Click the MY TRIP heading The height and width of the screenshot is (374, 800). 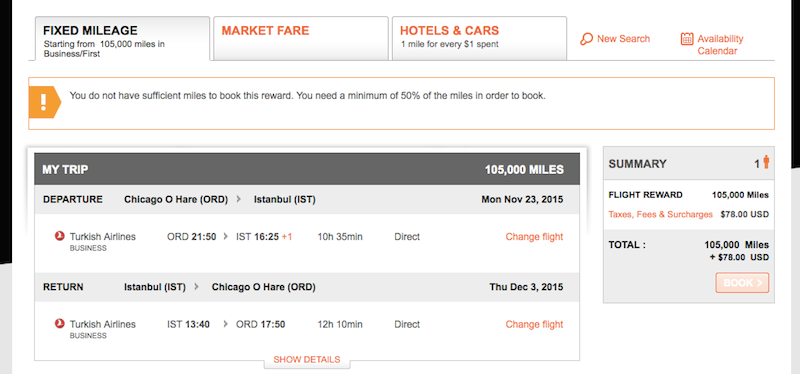(x=65, y=169)
